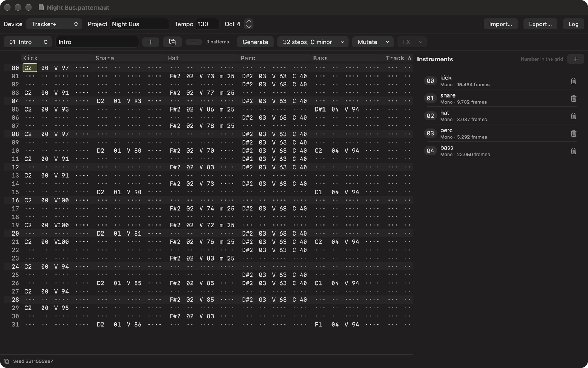588x368 pixels.
Task: Add a new pattern with the plus button
Action: 151,42
